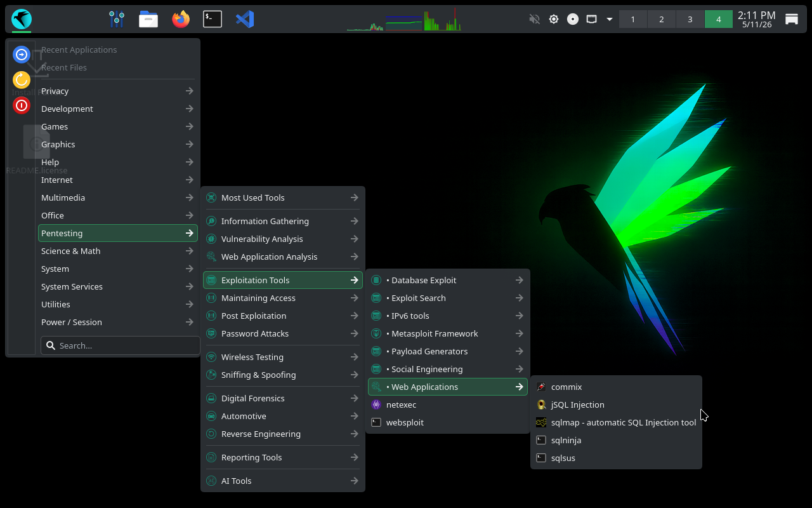Click the Digital Forensics icon
The height and width of the screenshot is (508, 812).
click(x=211, y=398)
